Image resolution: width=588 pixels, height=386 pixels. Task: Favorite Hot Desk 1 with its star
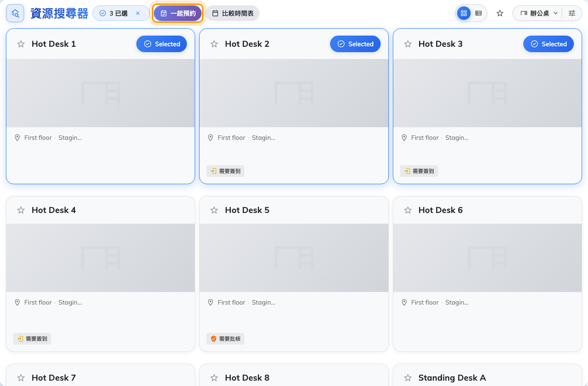[x=21, y=44]
